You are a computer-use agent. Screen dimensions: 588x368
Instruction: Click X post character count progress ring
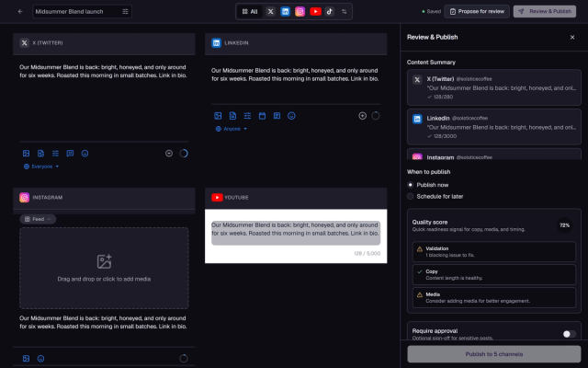[x=184, y=154]
